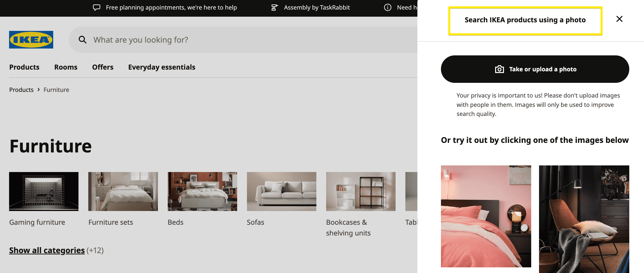Click the search magnifier icon
This screenshot has width=644, height=273.
pos(83,39)
